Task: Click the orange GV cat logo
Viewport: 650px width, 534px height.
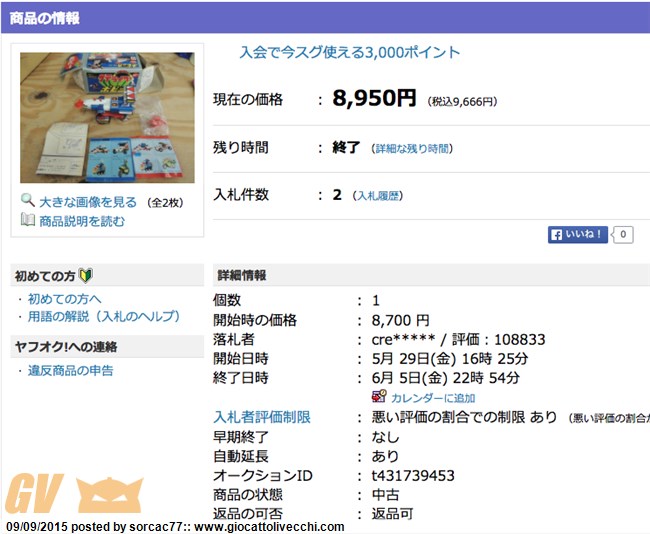Action: (x=74, y=494)
